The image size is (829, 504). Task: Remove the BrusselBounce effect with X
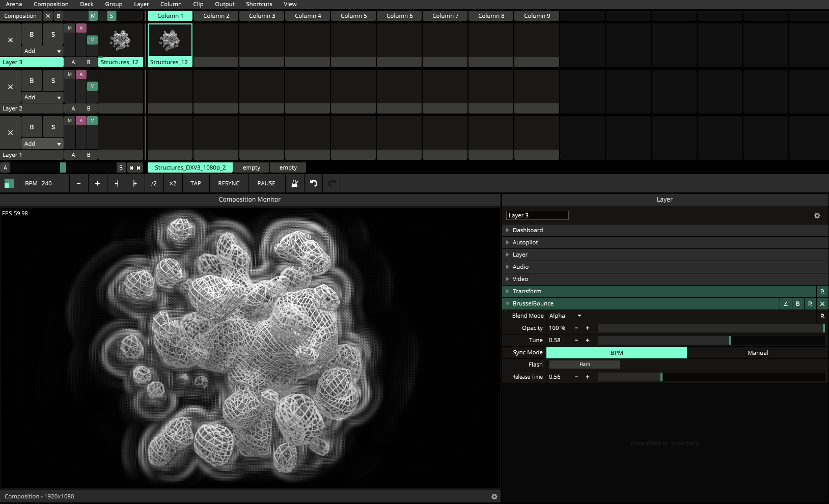(822, 304)
